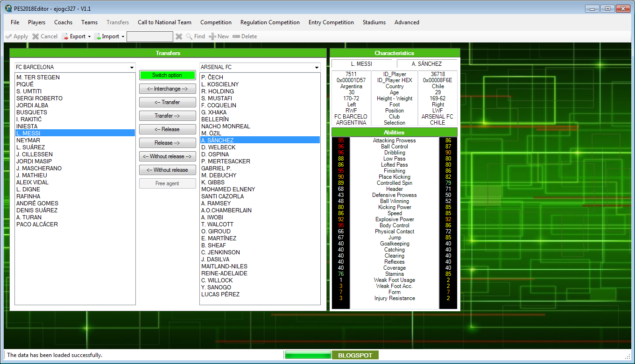Click the Import icon
The image size is (635, 364).
(x=98, y=36)
